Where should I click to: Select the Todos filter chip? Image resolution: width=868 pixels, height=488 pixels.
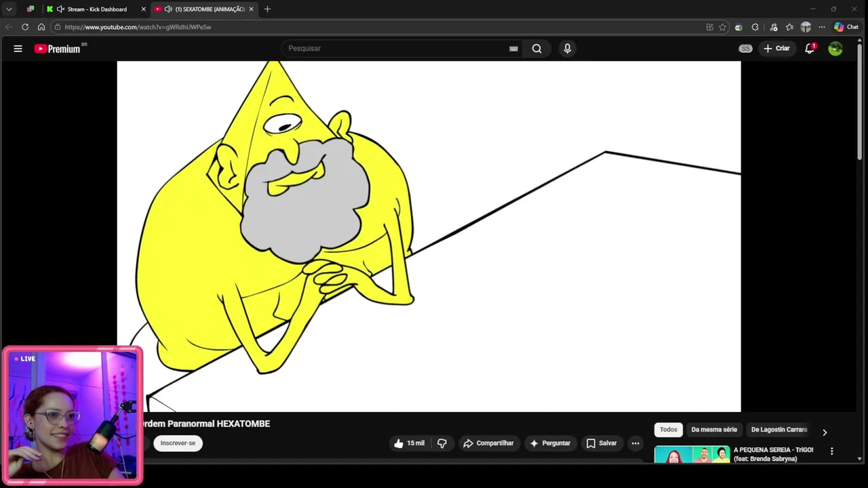[669, 430]
